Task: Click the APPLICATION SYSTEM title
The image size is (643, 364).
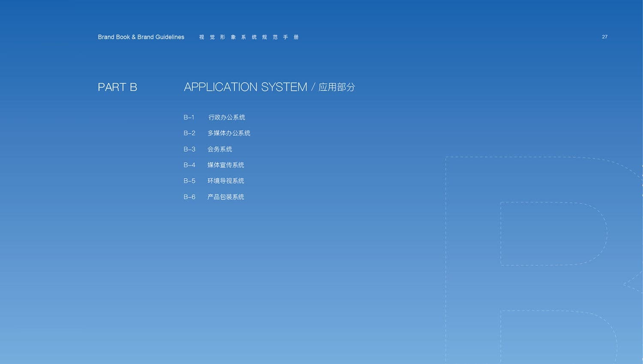Action: coord(245,87)
